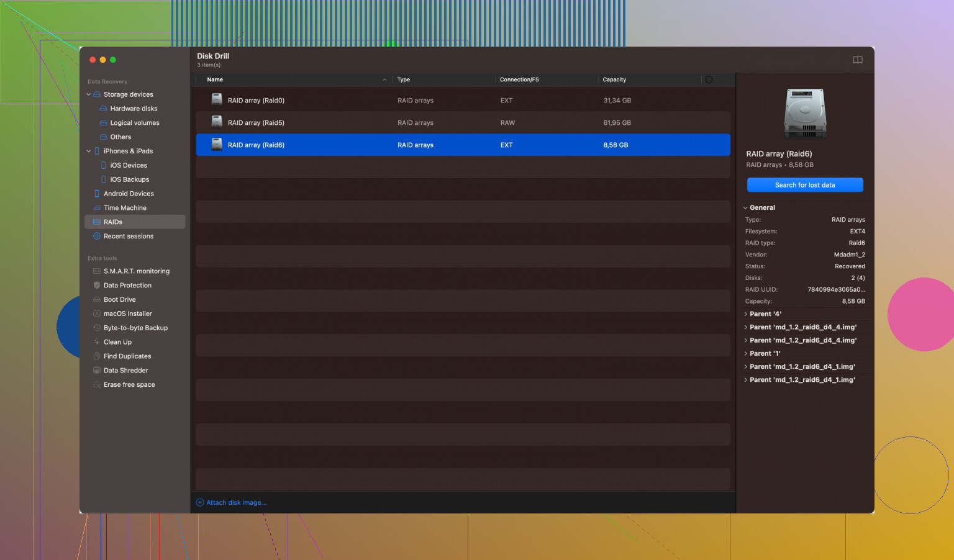Expand the Parent '4' section

tap(745, 314)
